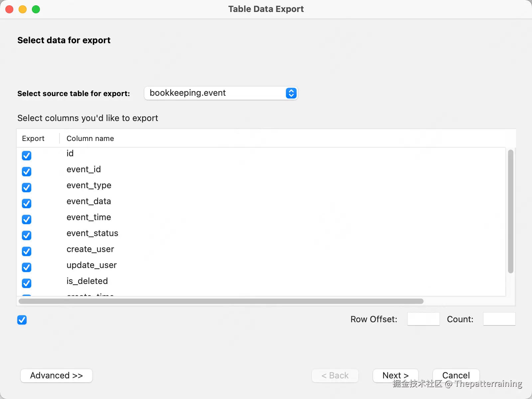
Task: Click the horizontal scrollbar under the columns
Action: (x=221, y=301)
